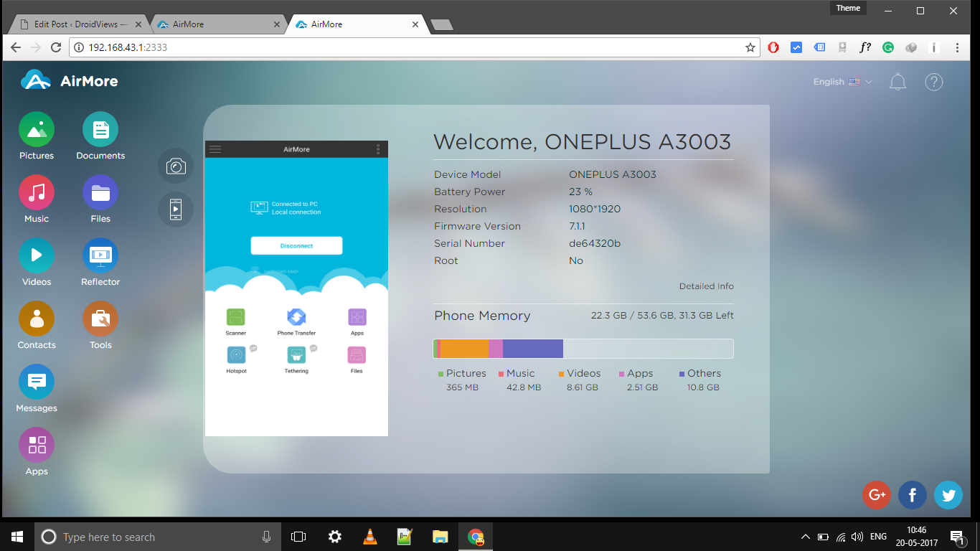Click the Windows Start button
Screen dimensions: 980x551
click(x=17, y=537)
